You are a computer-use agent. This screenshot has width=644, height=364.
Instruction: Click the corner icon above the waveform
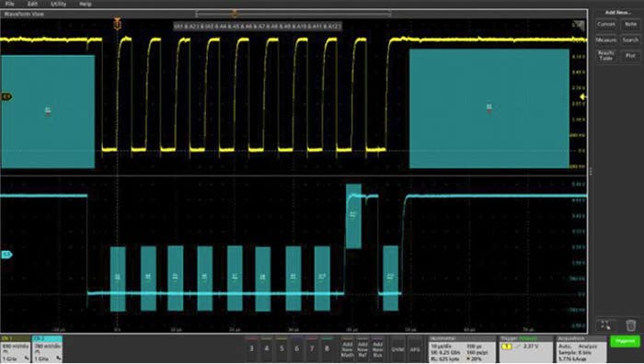click(x=579, y=26)
